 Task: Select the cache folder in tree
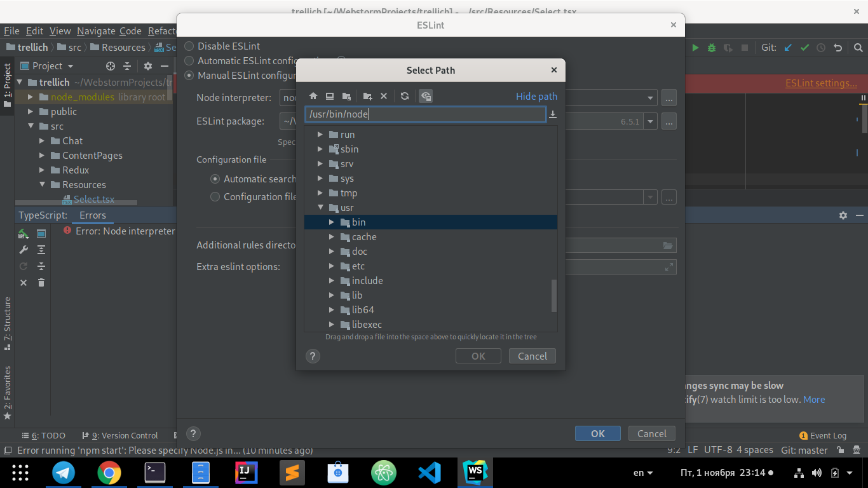364,236
